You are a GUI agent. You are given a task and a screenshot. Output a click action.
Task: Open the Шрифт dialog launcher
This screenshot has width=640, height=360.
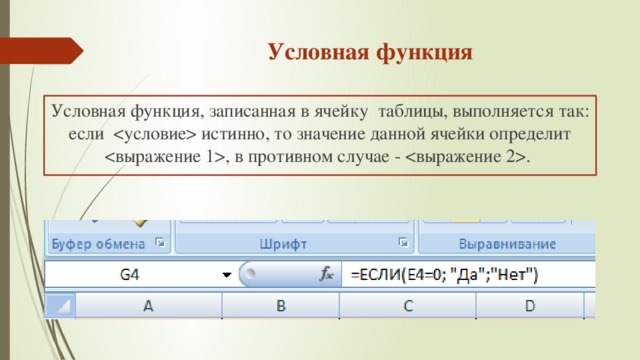(x=403, y=242)
